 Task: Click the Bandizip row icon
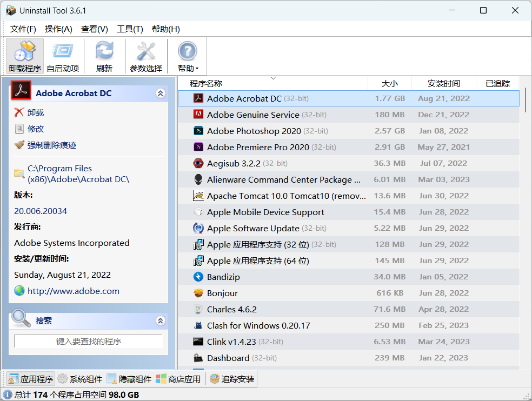point(198,277)
